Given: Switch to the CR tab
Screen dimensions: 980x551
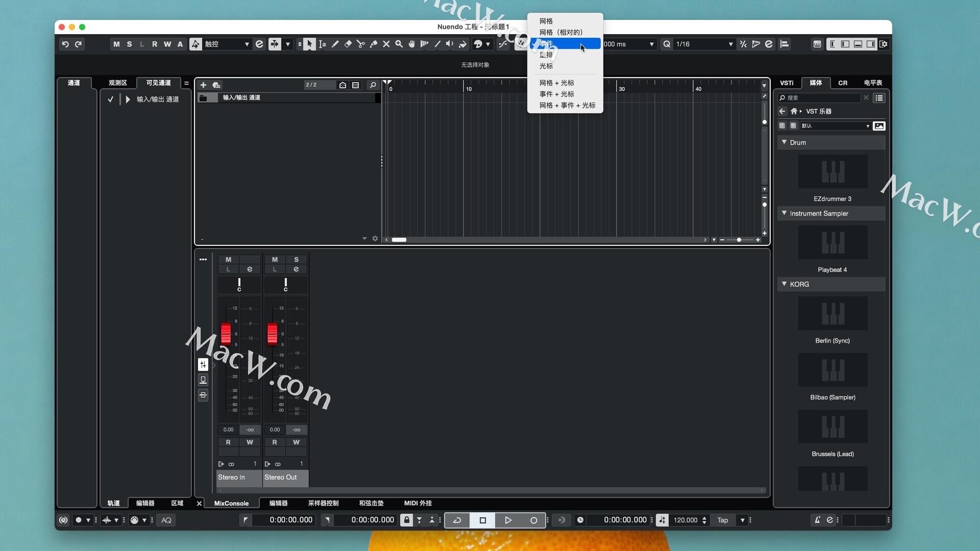Looking at the screenshot, I should [843, 83].
